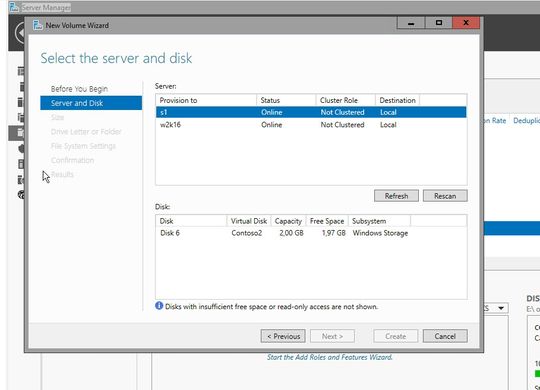
Task: Cancel the New Volume Wizard
Action: click(x=445, y=336)
